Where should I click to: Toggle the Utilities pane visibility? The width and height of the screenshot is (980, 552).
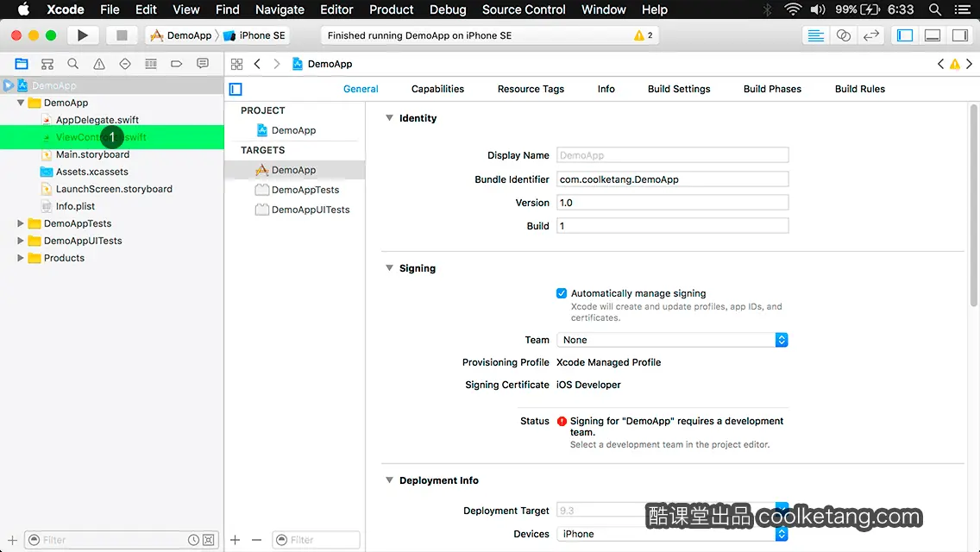(x=960, y=35)
